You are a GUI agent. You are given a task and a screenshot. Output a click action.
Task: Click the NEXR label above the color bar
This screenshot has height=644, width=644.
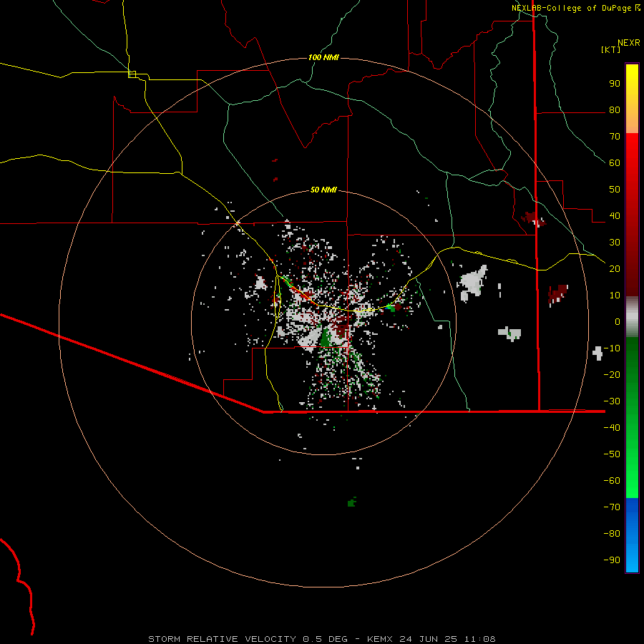[x=629, y=43]
